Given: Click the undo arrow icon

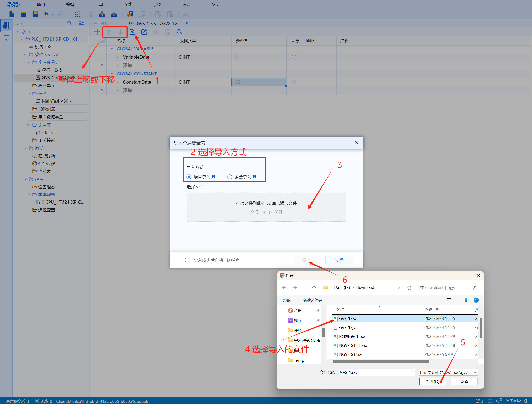Looking at the screenshot, I should (46, 14).
